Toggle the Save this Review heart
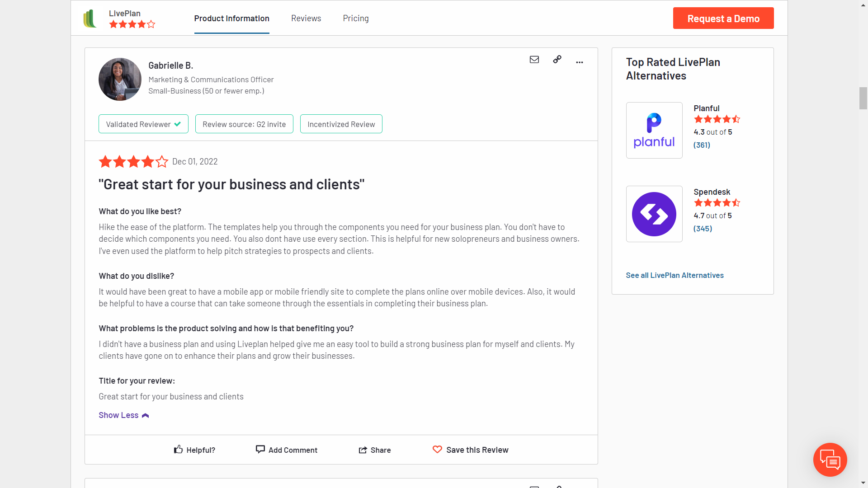This screenshot has height=488, width=868. tap(437, 449)
